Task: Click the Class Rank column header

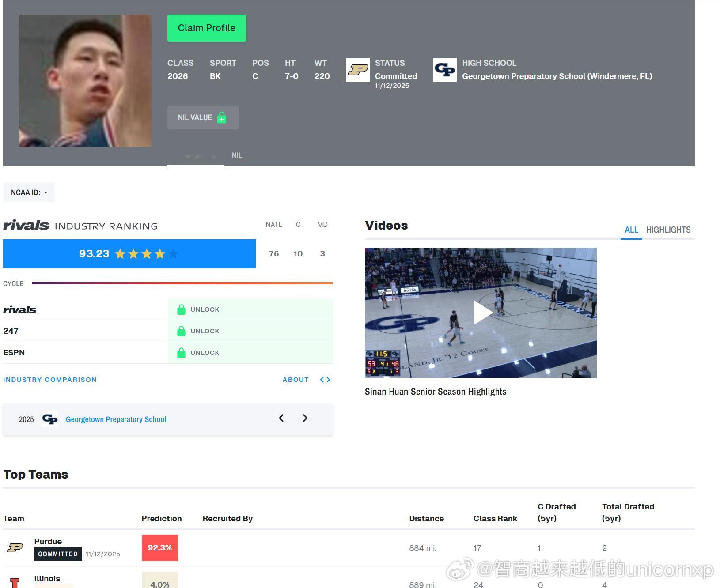Action: 495,519
